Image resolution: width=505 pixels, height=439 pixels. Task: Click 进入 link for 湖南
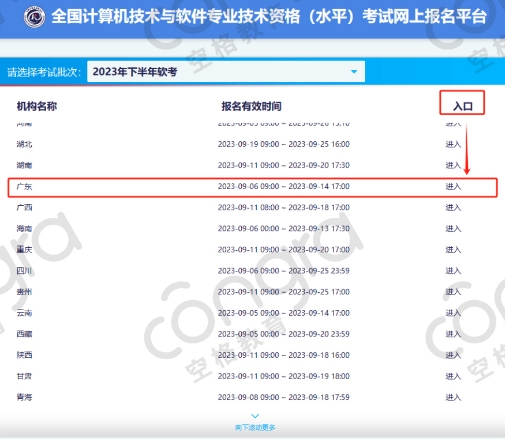click(453, 165)
